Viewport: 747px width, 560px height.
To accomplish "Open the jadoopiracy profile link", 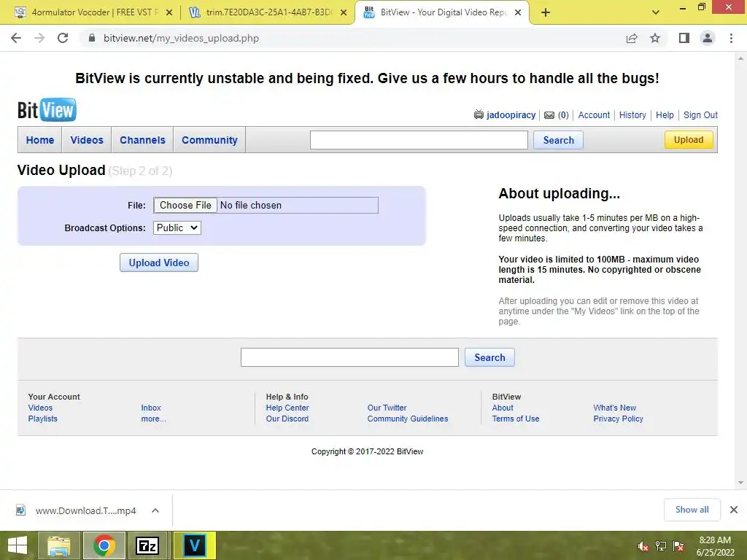I will 511,114.
